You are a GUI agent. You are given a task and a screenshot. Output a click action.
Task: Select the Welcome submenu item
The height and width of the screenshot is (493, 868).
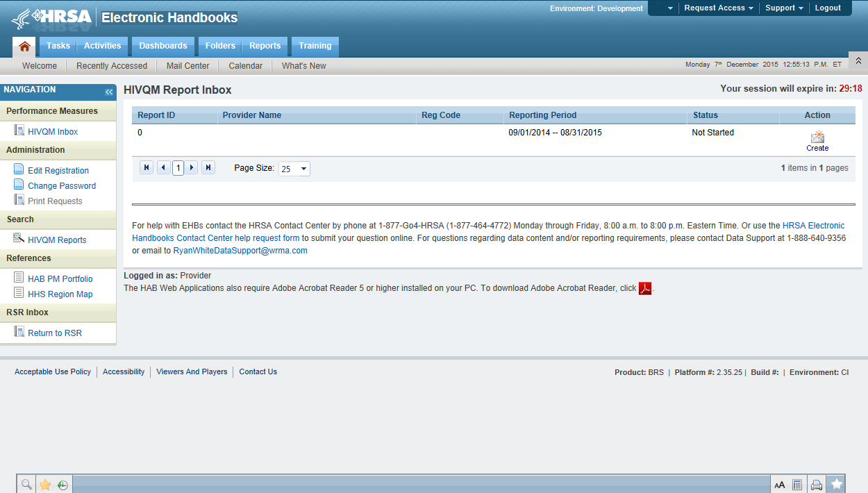point(40,66)
